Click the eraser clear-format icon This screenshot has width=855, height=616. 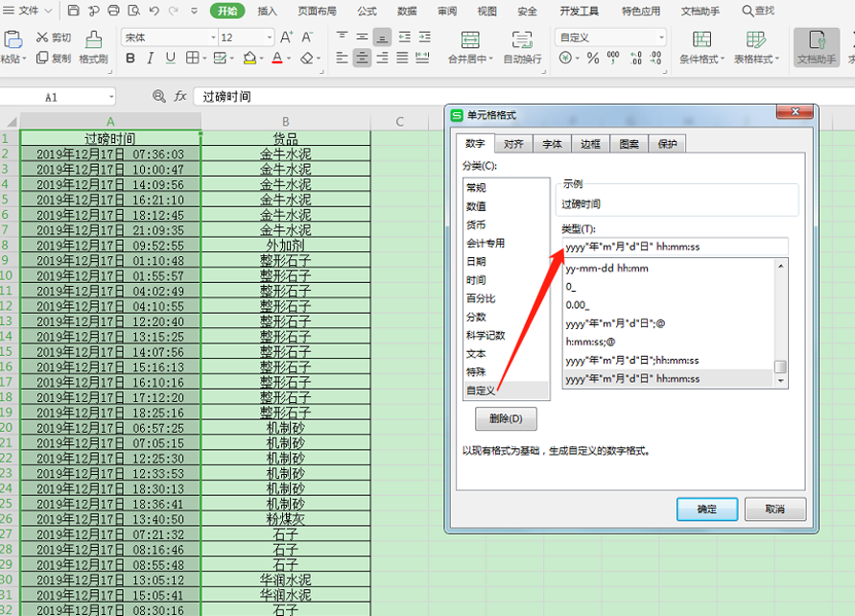click(x=307, y=58)
